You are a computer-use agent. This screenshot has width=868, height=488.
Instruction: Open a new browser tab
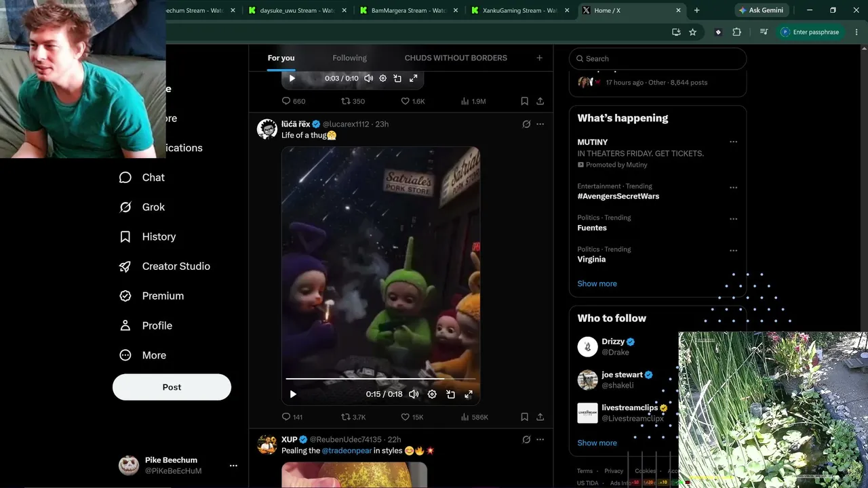(696, 10)
